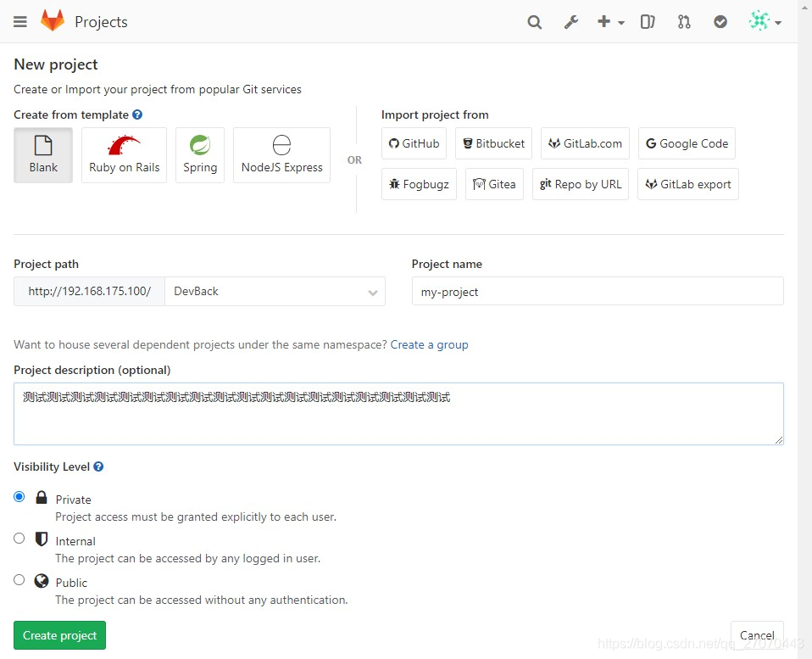Open the user avatar dropdown menu
Image resolution: width=812 pixels, height=659 pixels.
765,22
